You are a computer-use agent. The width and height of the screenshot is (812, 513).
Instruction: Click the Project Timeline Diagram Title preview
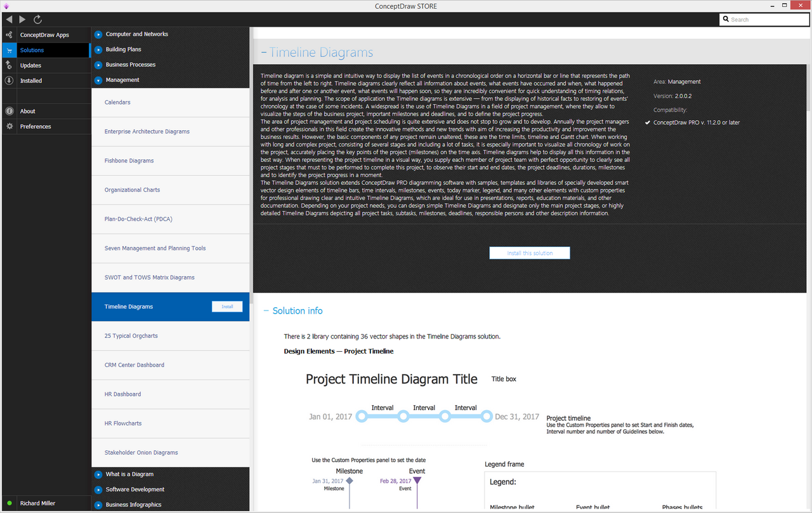coord(391,380)
